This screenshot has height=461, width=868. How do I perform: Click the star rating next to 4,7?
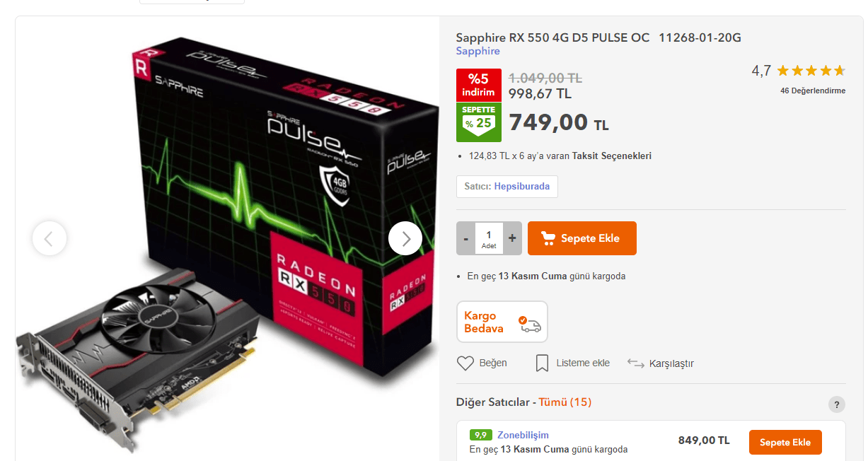(811, 71)
